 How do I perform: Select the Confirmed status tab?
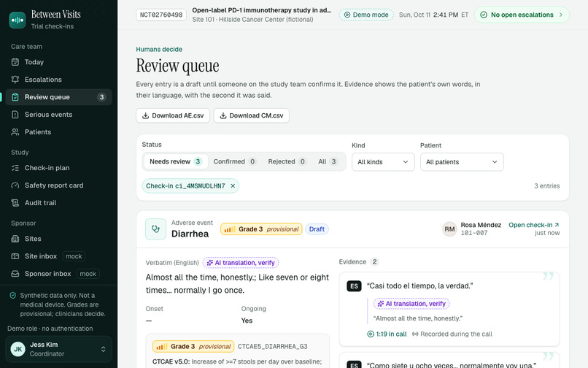(234, 161)
